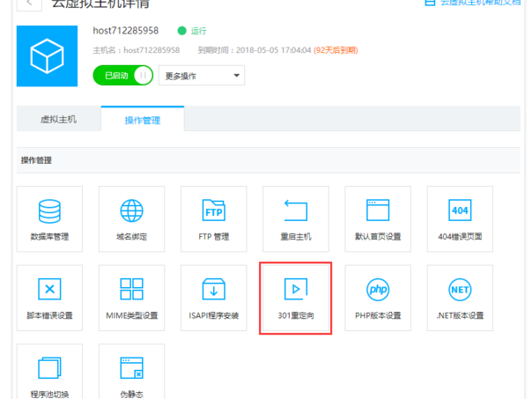Select the 操作管理 tab
The image size is (532, 399).
point(143,120)
